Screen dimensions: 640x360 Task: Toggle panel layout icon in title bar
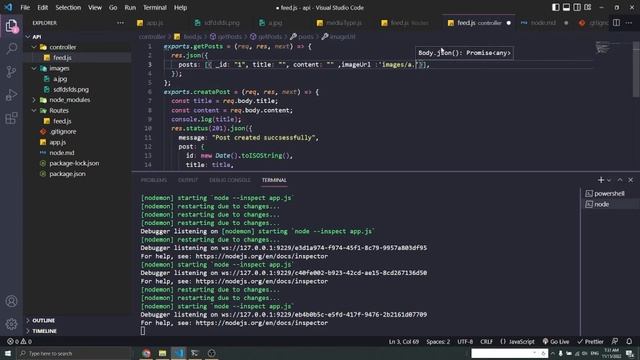point(566,7)
